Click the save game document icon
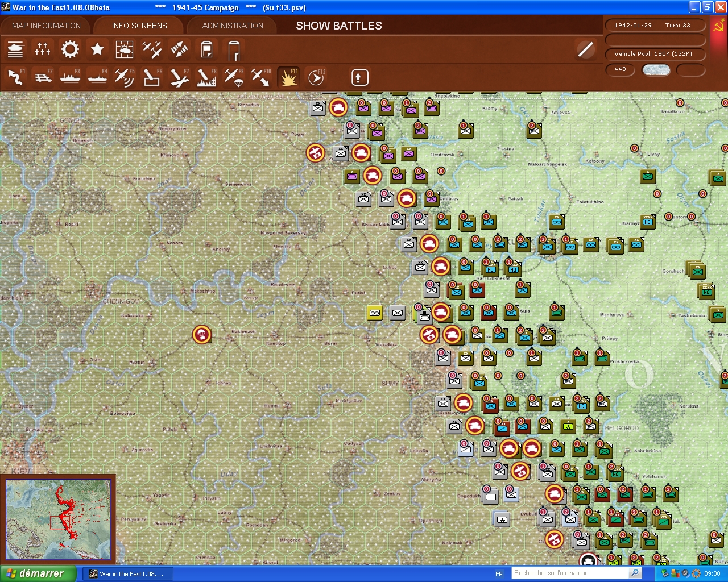This screenshot has width=728, height=582. click(x=206, y=49)
